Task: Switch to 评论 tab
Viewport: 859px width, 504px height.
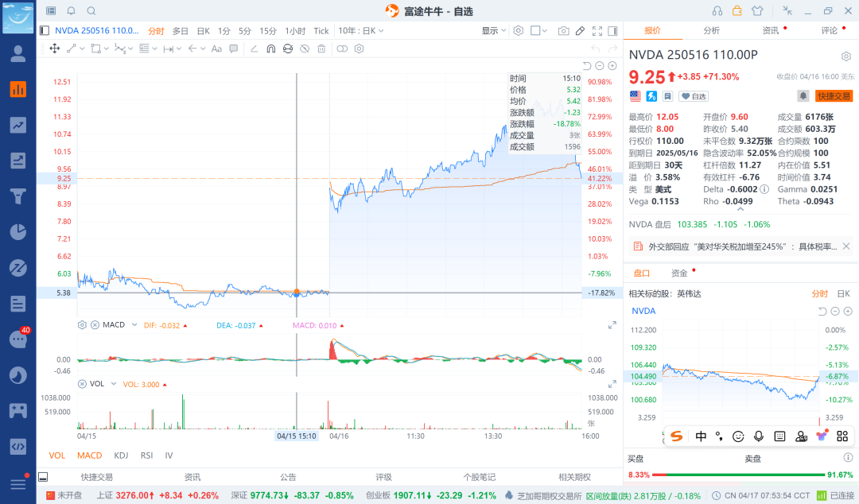Action: coord(829,31)
